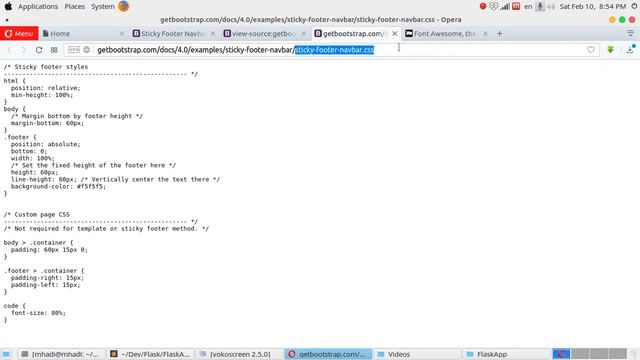Switch to vokoscreen 2.5.0 taskbar window
640x360 pixels.
point(240,354)
